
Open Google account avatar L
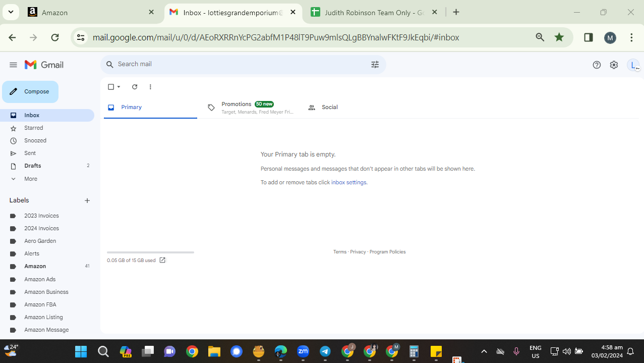633,65
